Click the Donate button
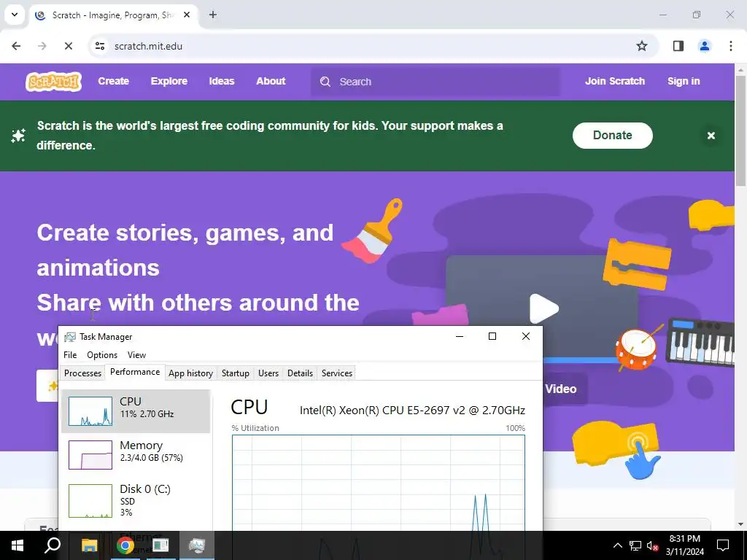The image size is (747, 560). pos(612,135)
